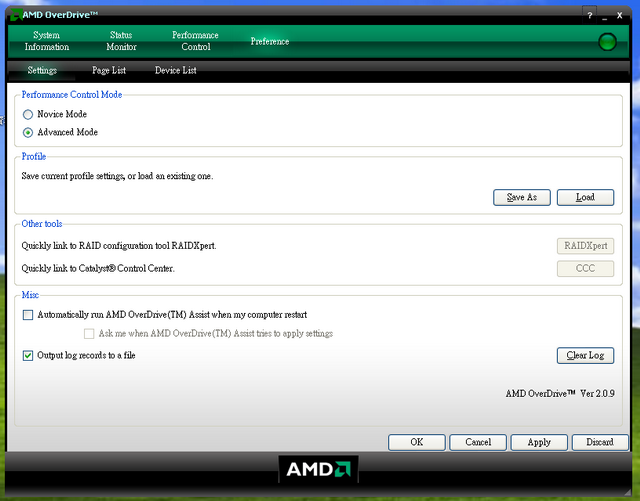Click the green status indicator light
Viewport: 640px width, 501px height.
[x=607, y=42]
